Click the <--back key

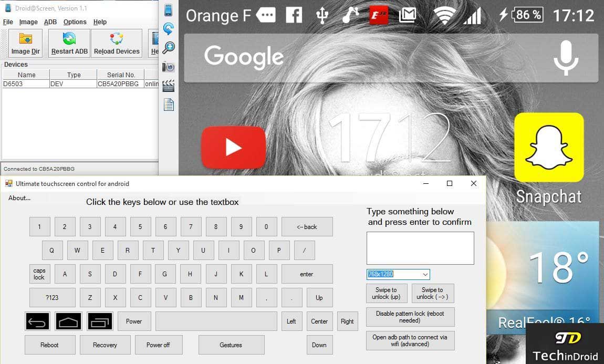307,227
